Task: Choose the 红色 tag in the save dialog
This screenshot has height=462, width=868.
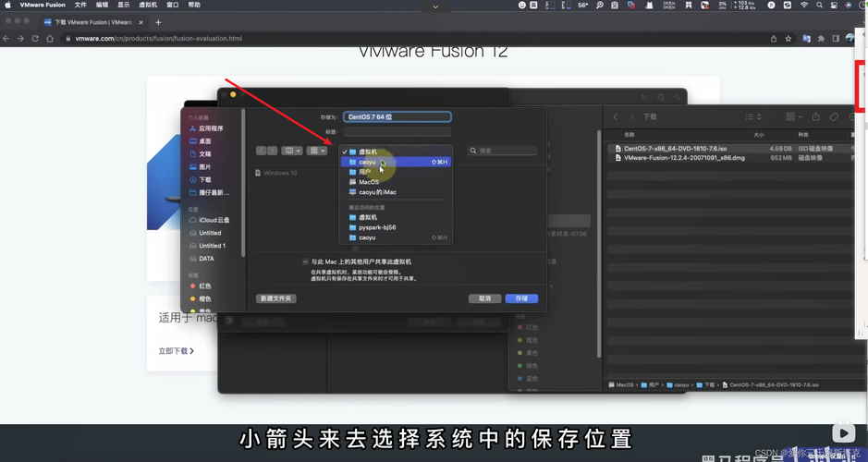Action: [201, 286]
